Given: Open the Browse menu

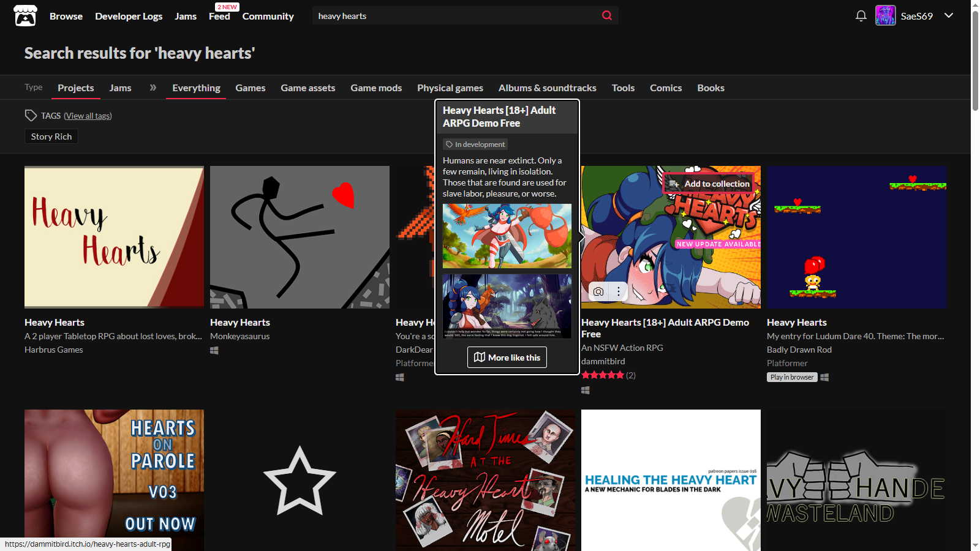Looking at the screenshot, I should (66, 16).
